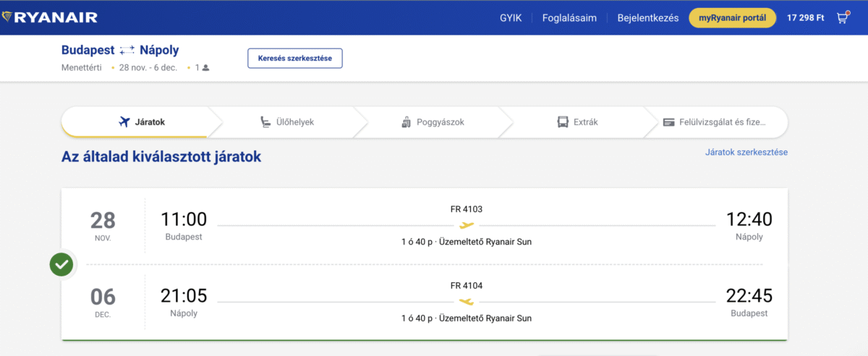868x356 pixels.
Task: Click the round-trip arrows between Budapest and Nápoly
Action: point(127,50)
